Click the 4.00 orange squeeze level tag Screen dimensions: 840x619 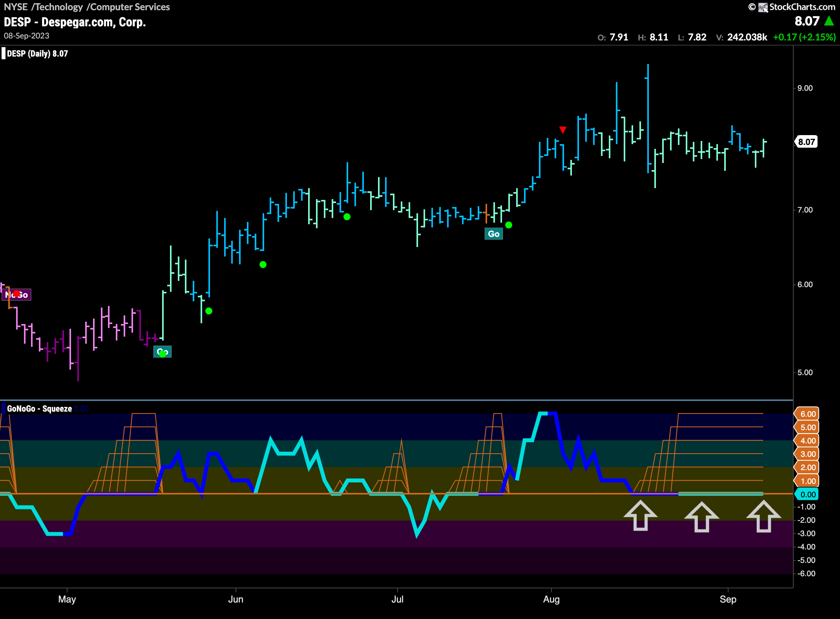[x=807, y=441]
